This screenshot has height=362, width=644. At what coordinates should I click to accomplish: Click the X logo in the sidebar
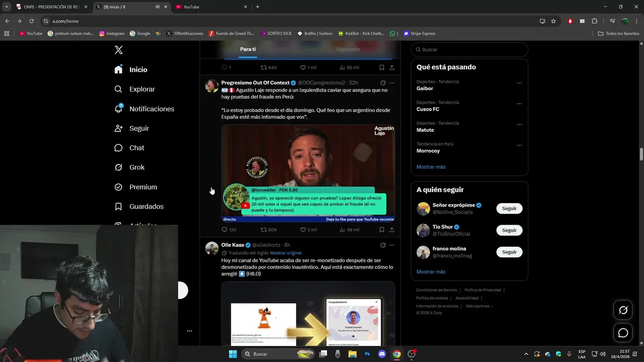[119, 50]
